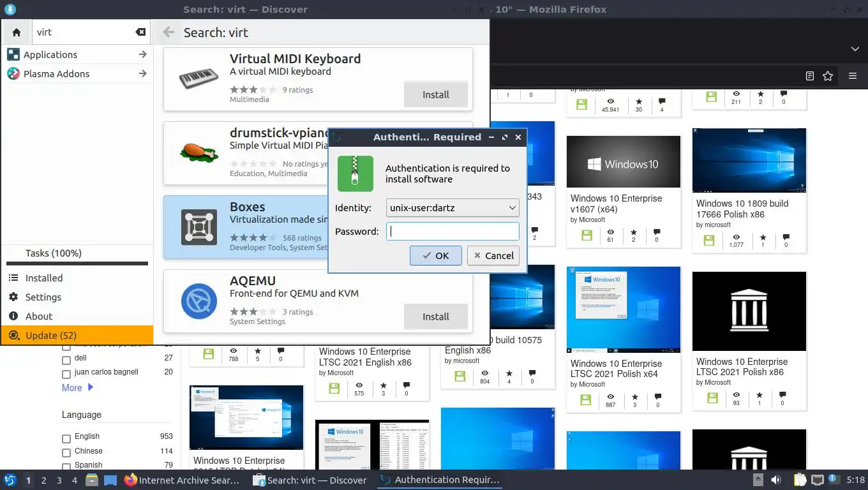
Task: Show hidden system tray icons
Action: point(758,480)
